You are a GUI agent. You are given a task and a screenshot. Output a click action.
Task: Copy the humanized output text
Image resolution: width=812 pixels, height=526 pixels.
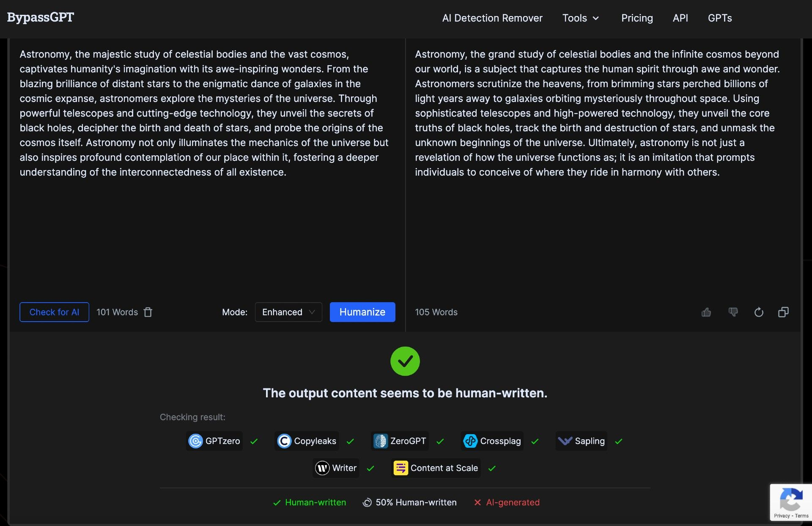click(783, 312)
